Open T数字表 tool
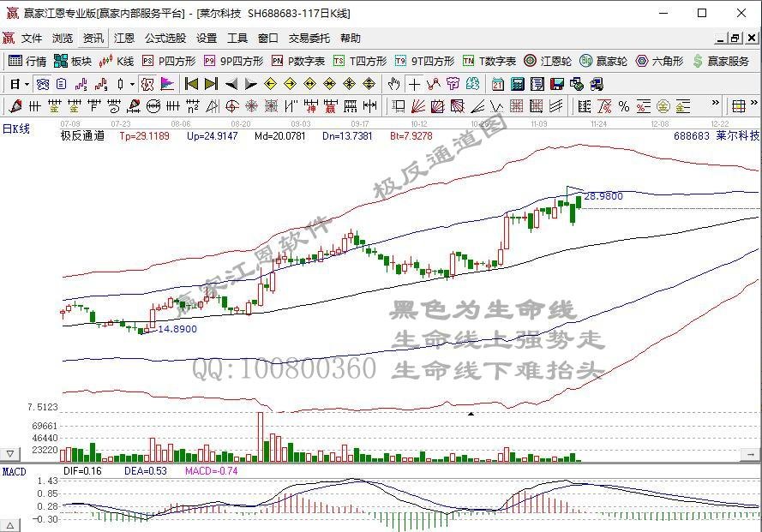The image size is (762, 532). pyautogui.click(x=489, y=61)
